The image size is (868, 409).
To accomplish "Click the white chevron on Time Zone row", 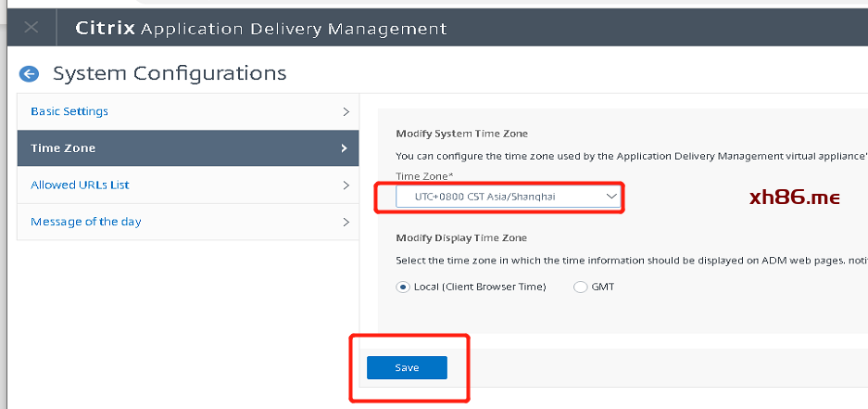I will coord(345,148).
